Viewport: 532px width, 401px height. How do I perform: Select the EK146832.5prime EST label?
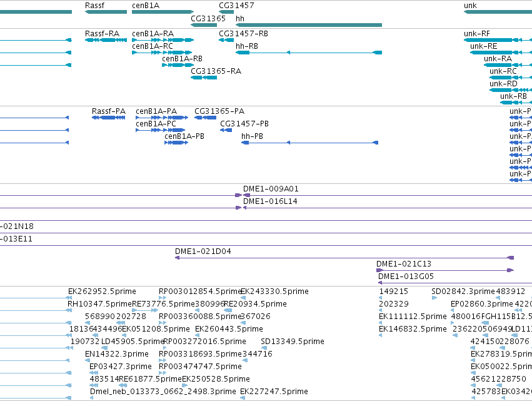point(413,329)
